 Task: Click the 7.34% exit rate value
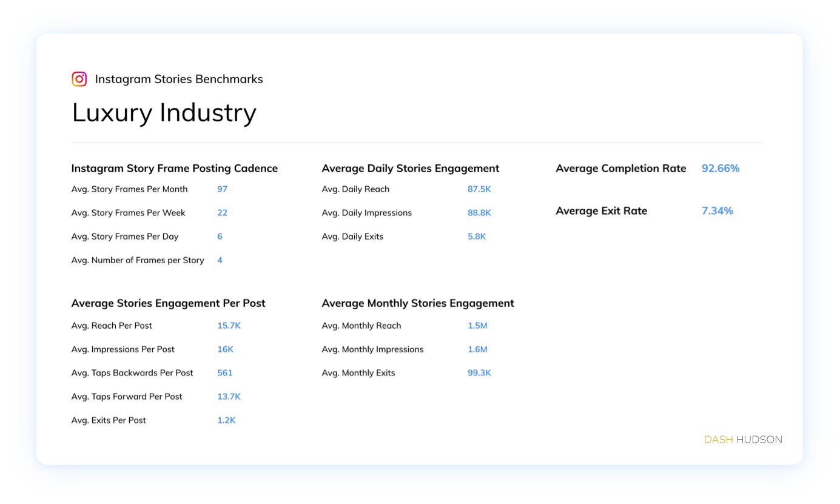(x=717, y=211)
